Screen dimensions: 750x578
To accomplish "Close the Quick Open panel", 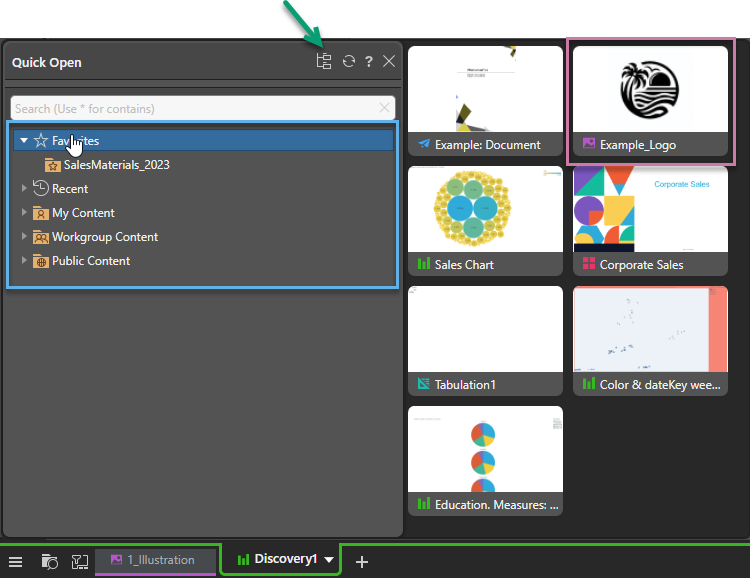I will [x=389, y=62].
